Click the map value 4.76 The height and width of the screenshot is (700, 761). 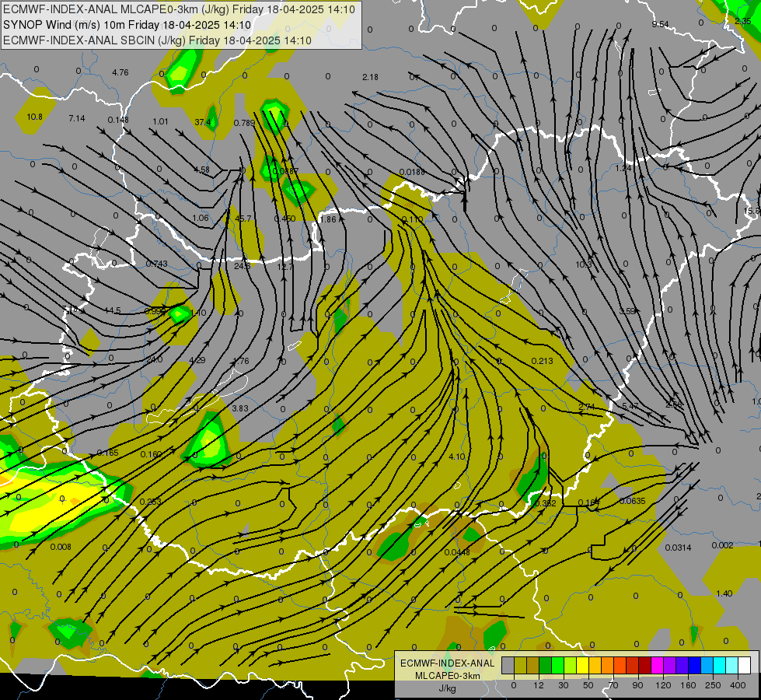120,72
